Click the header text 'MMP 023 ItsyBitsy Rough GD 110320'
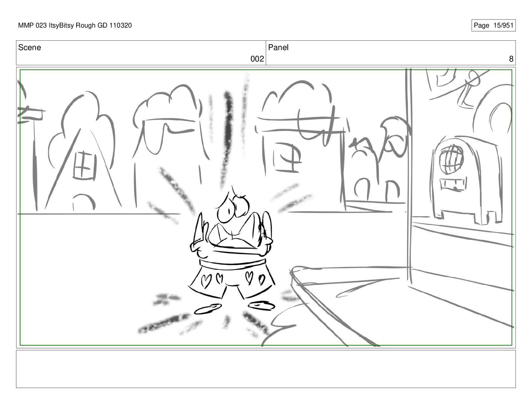Image resolution: width=532 pixels, height=412 pixels. pos(75,25)
